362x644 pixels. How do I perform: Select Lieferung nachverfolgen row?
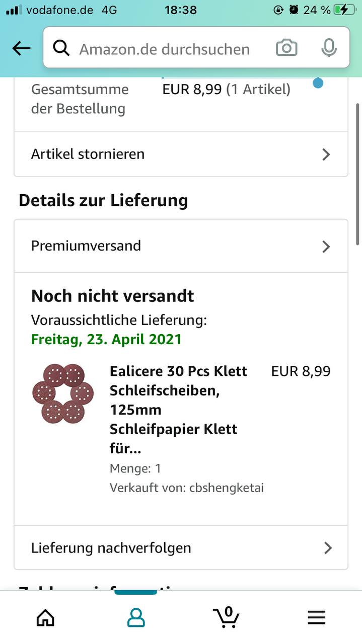[x=111, y=548]
